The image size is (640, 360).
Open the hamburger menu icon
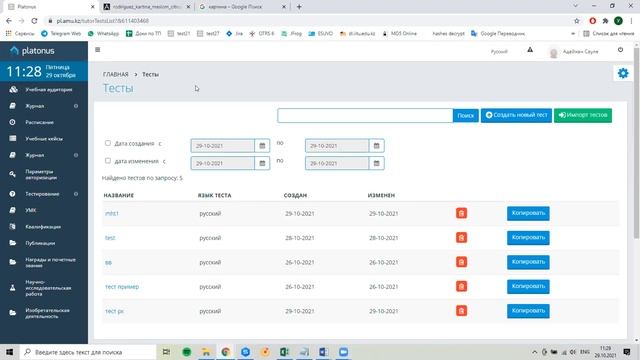pyautogui.click(x=98, y=50)
